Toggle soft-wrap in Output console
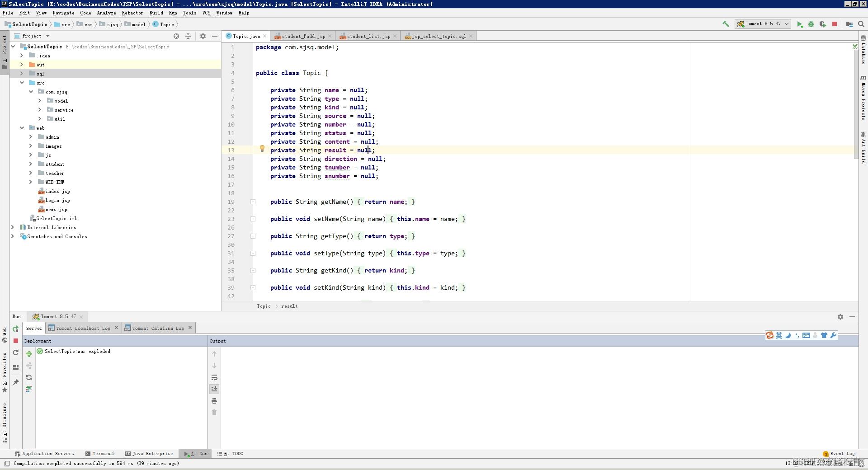The height and width of the screenshot is (470, 868). (x=214, y=377)
